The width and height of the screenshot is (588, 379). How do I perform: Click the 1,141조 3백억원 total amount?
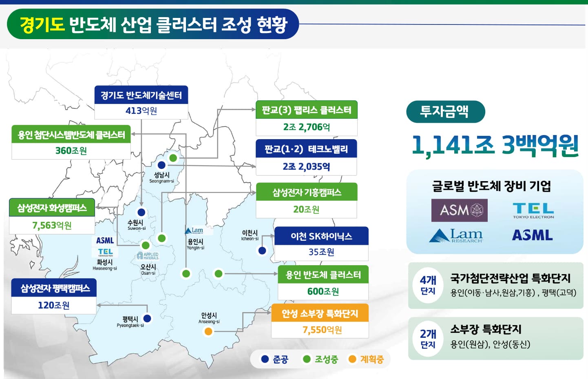tap(495, 145)
